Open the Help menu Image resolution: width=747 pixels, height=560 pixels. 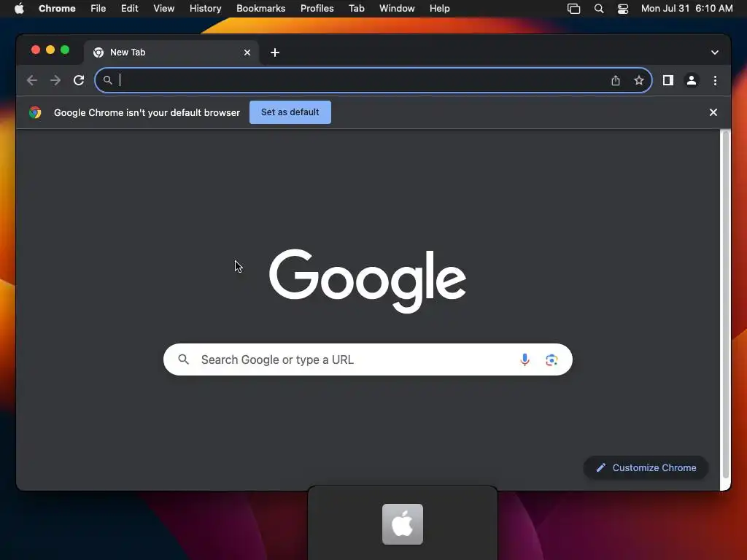[x=439, y=8]
